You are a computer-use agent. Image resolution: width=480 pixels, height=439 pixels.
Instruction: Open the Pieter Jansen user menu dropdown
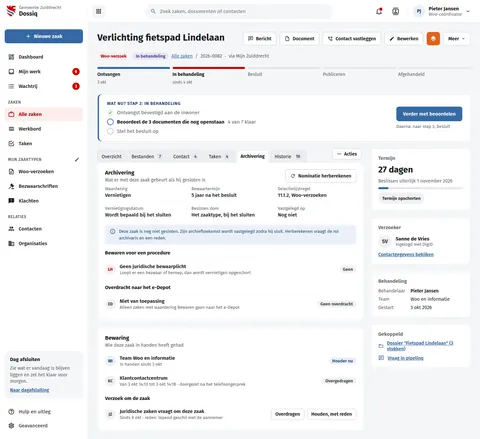[442, 11]
